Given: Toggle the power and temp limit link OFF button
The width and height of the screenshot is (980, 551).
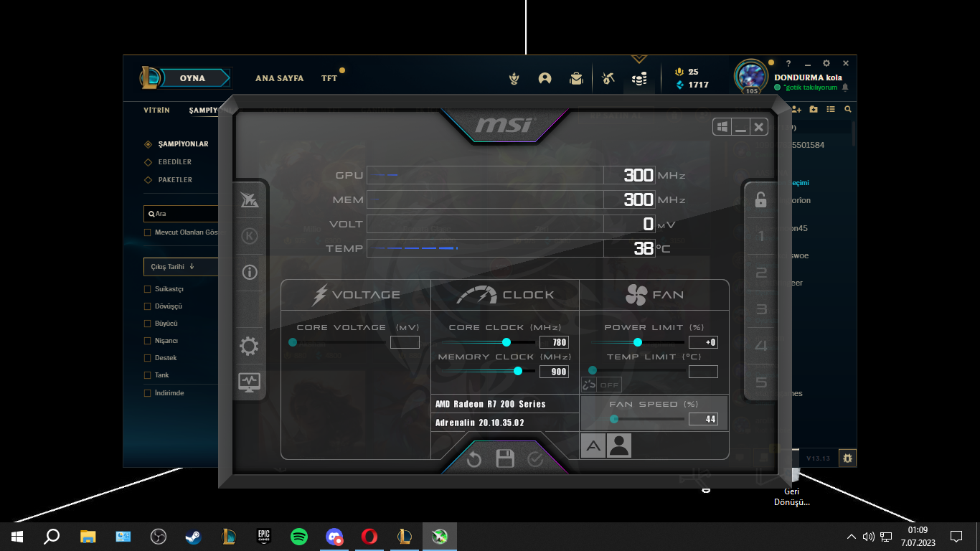Looking at the screenshot, I should pos(601,385).
